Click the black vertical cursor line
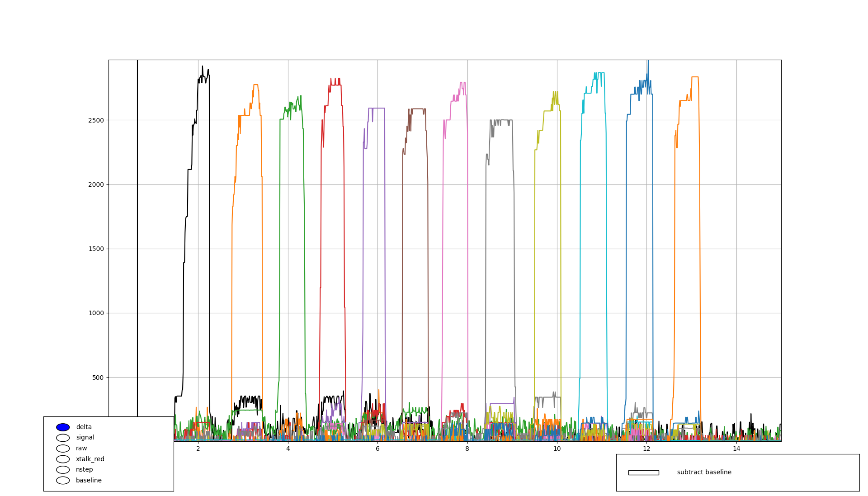 tap(137, 226)
